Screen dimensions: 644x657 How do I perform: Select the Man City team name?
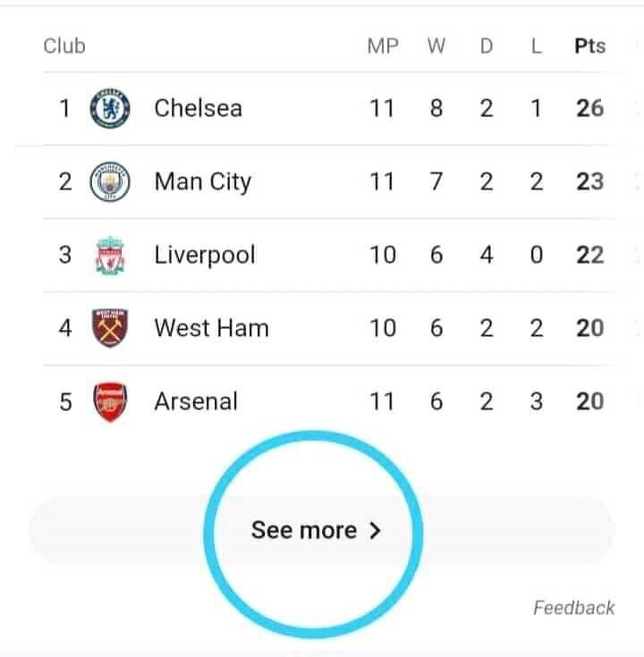click(202, 182)
